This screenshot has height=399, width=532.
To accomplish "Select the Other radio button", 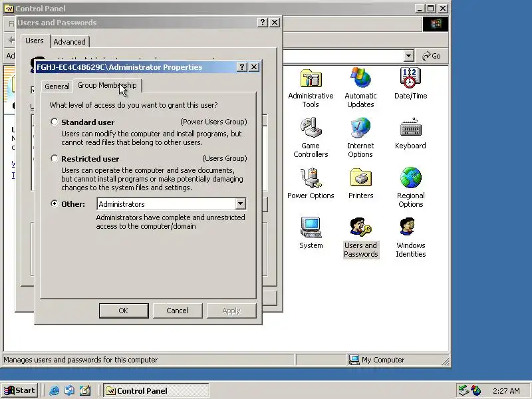I will pos(55,203).
